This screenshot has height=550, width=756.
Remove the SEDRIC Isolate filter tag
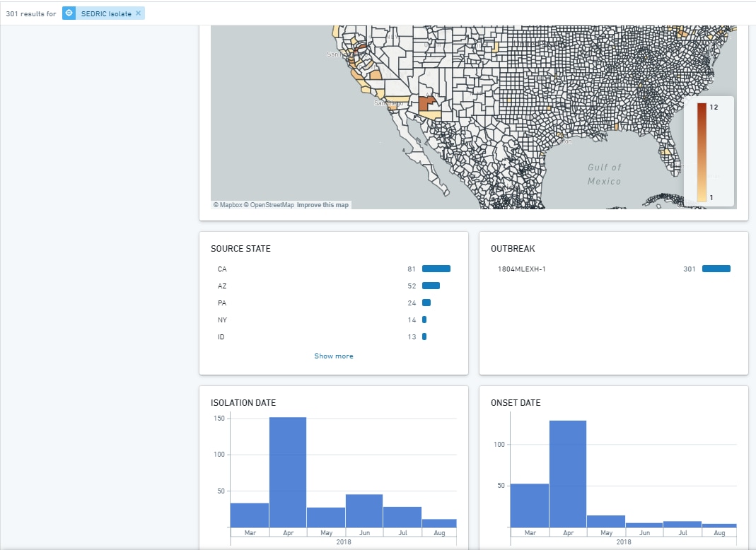pos(139,13)
